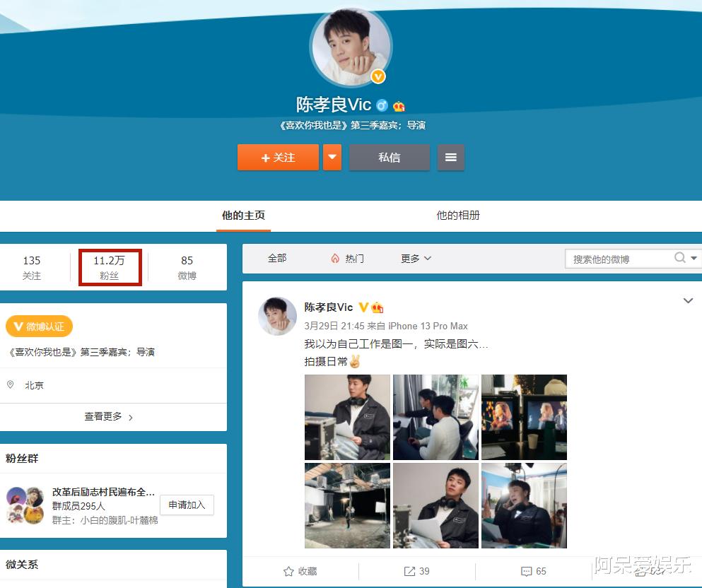Open the hamburger menu button beside 私信
This screenshot has width=702, height=588.
[x=451, y=158]
